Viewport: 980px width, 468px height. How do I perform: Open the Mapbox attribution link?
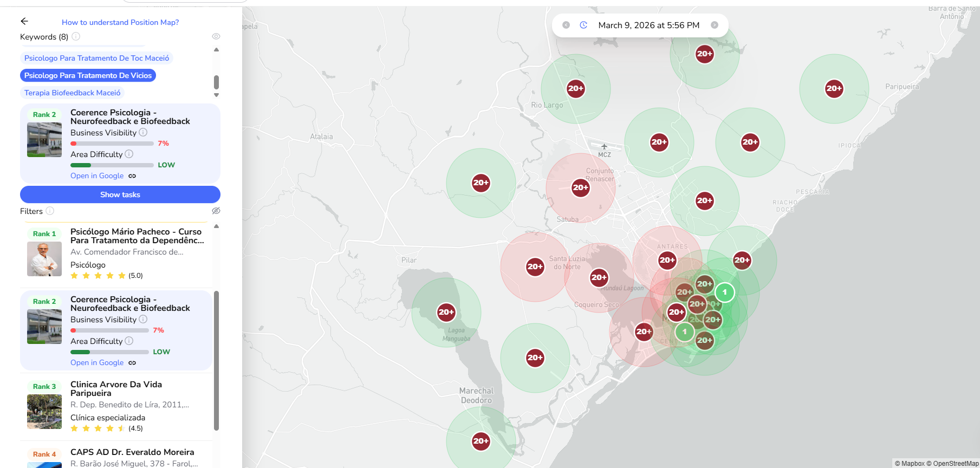(x=910, y=464)
